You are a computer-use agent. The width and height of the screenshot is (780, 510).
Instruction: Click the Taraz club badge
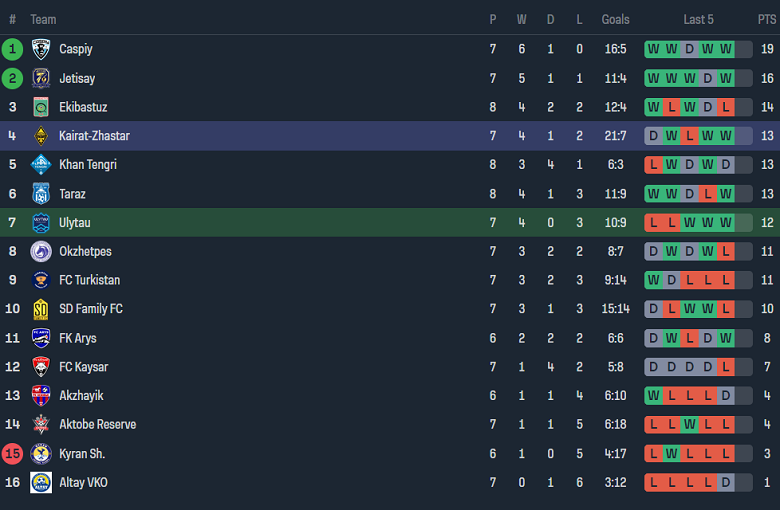(x=41, y=194)
